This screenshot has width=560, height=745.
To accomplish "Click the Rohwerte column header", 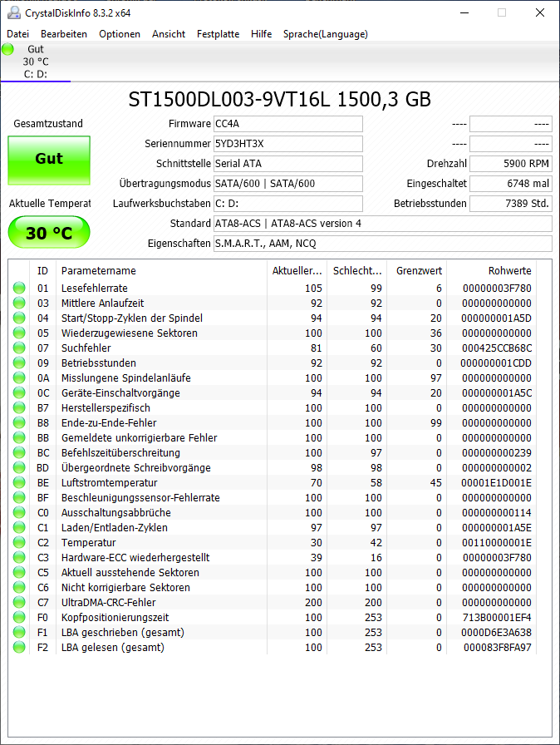I will [x=492, y=271].
